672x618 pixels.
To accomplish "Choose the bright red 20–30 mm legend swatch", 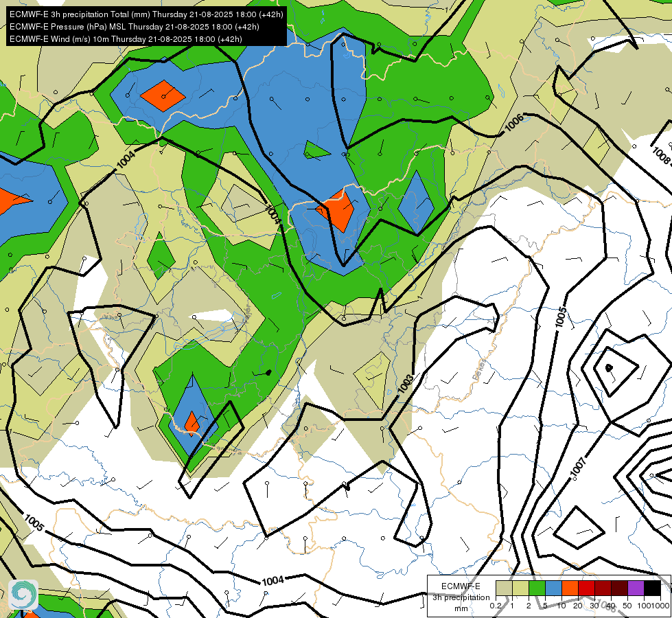I will tap(586, 588).
